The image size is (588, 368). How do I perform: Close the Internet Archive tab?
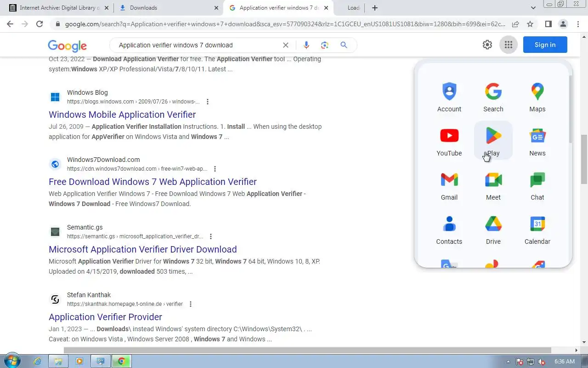(107, 8)
